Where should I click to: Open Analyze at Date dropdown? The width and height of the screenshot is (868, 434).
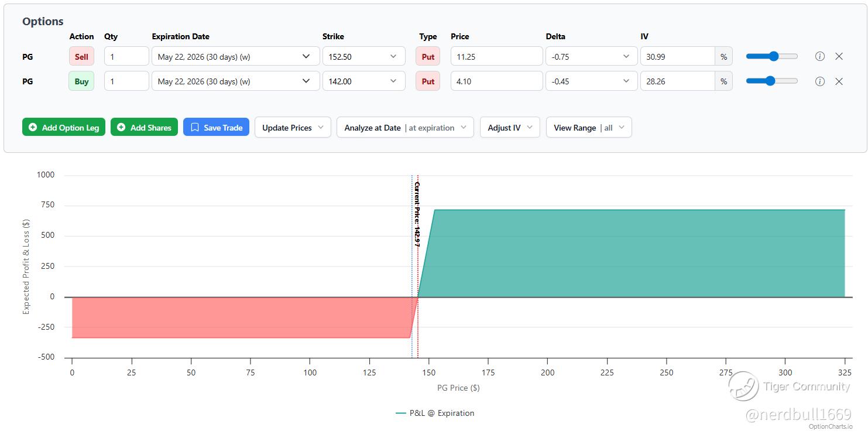tap(405, 128)
